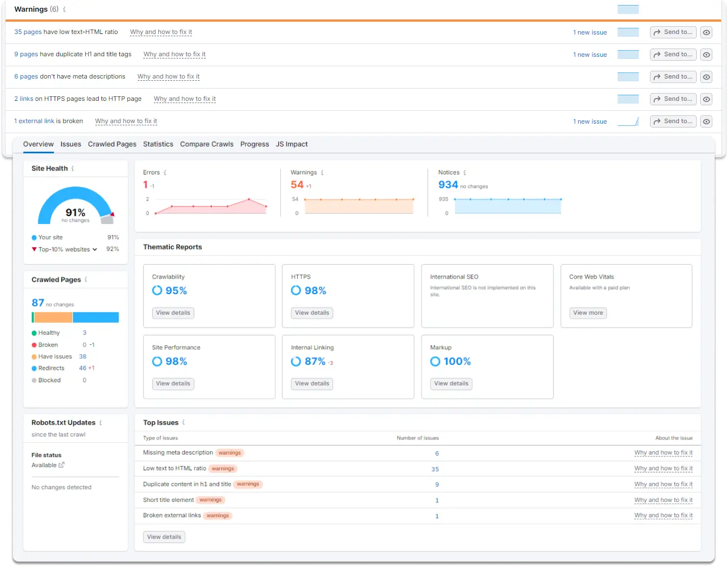The width and height of the screenshot is (728, 566).
Task: Click info icon next to Warnings 54 label
Action: tap(322, 173)
